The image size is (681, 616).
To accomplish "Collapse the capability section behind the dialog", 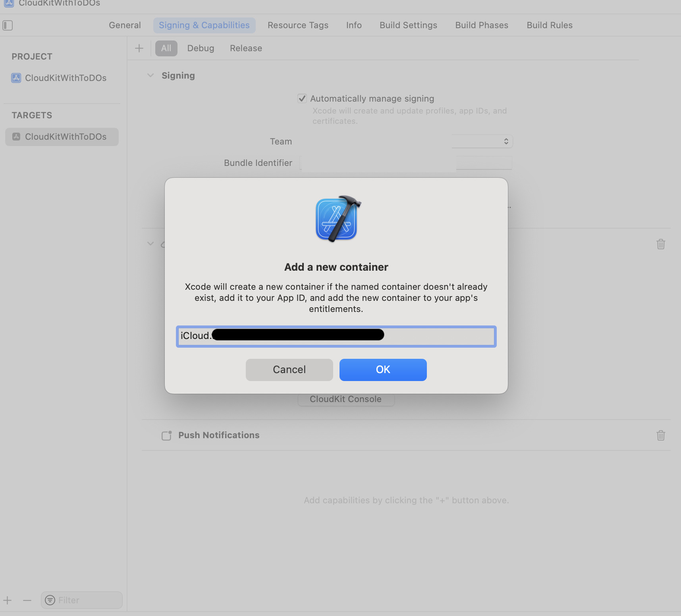I will (150, 244).
